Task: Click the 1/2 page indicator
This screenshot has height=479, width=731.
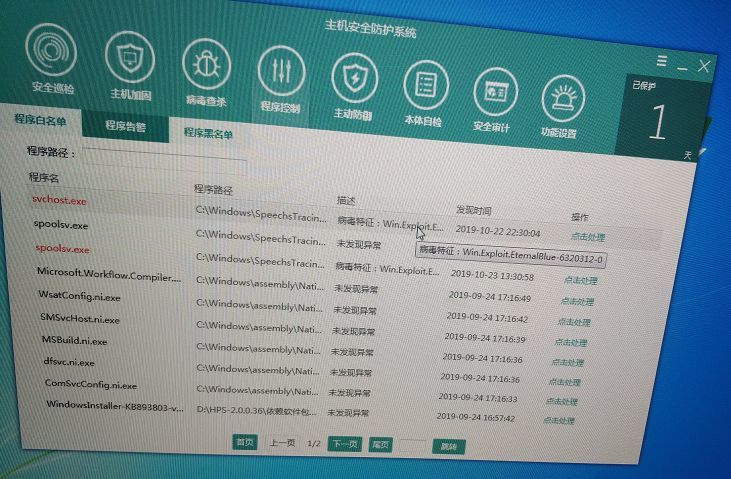Action: pyautogui.click(x=314, y=443)
